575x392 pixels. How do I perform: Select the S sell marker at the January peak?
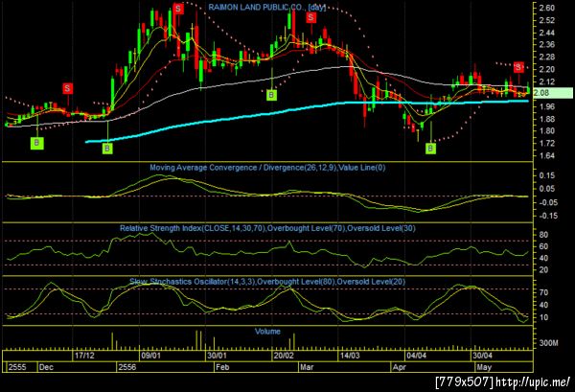click(x=178, y=9)
